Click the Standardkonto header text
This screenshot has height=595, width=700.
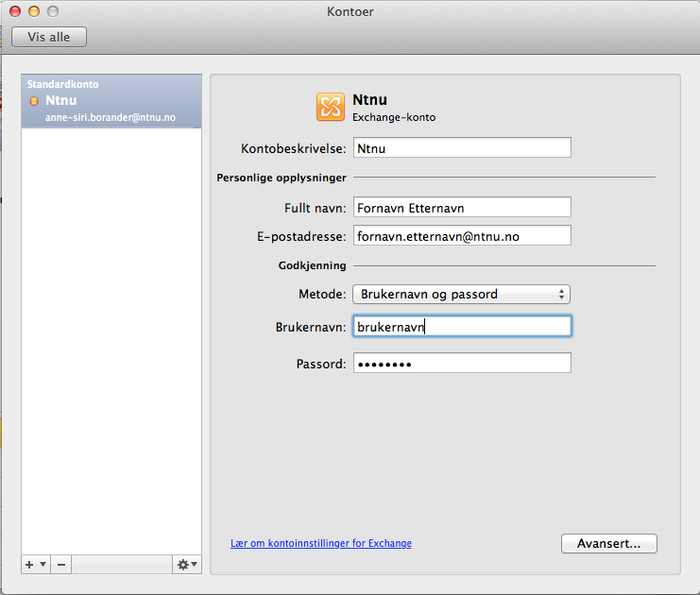(63, 84)
